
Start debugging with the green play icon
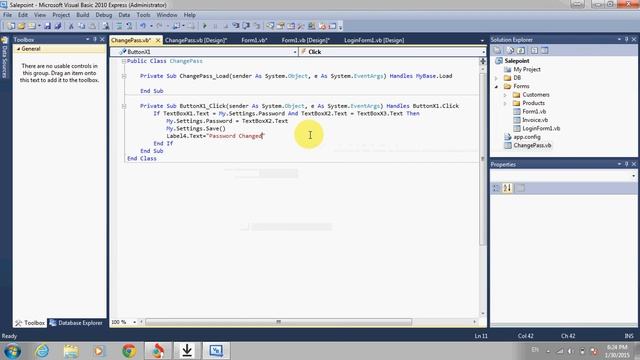click(204, 26)
